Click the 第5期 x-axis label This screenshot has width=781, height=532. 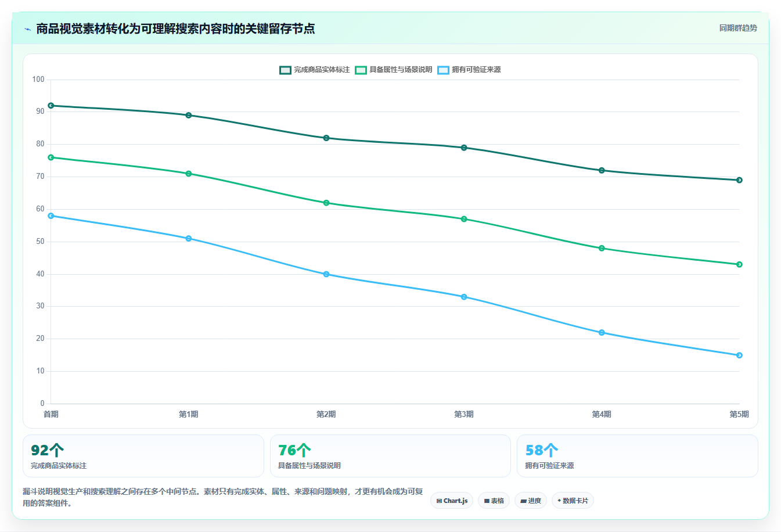[739, 414]
